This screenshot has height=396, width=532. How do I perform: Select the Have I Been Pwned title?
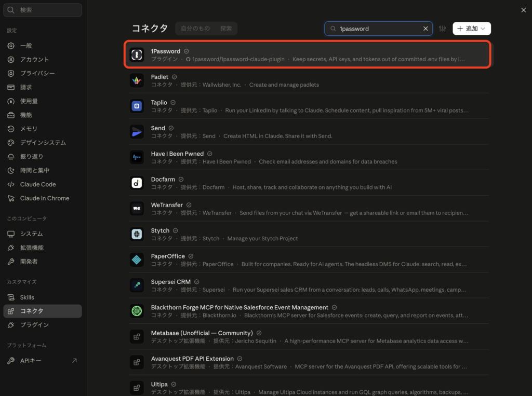click(177, 154)
